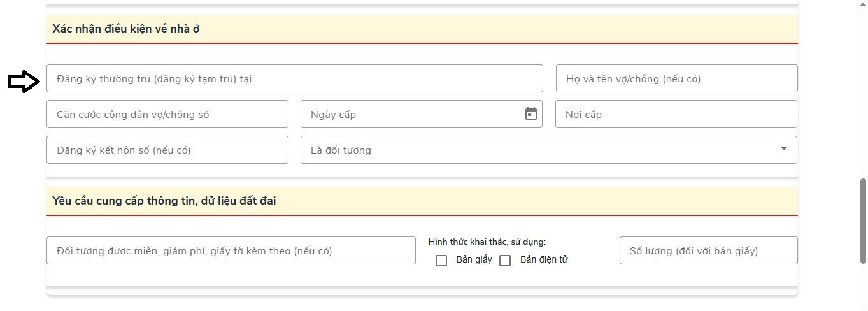Focus the Nơi cấp text field
Image resolution: width=868 pixels, height=311 pixels.
pyautogui.click(x=676, y=114)
